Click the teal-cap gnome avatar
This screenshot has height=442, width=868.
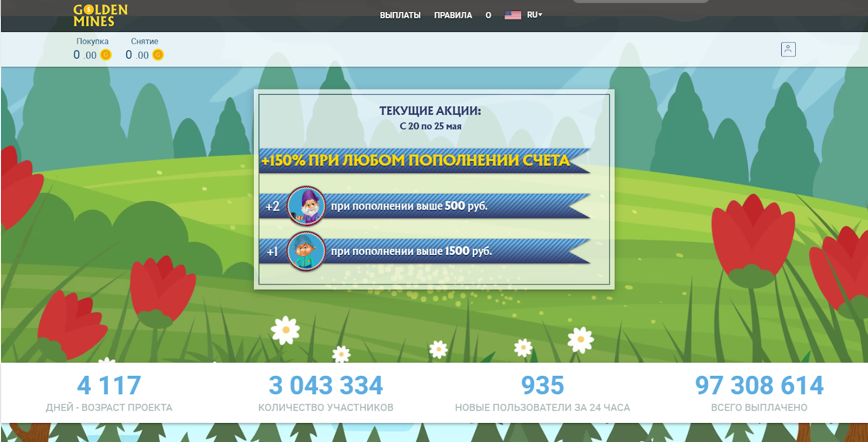coord(307,251)
